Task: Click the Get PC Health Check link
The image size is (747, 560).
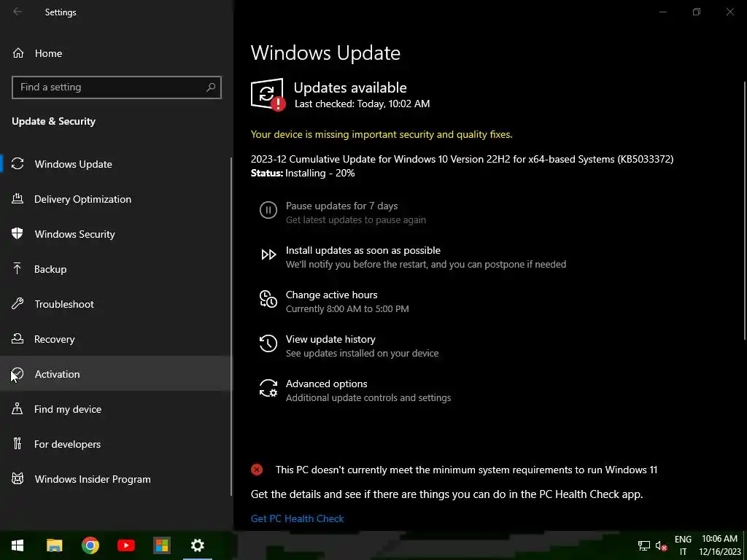Action: point(298,518)
